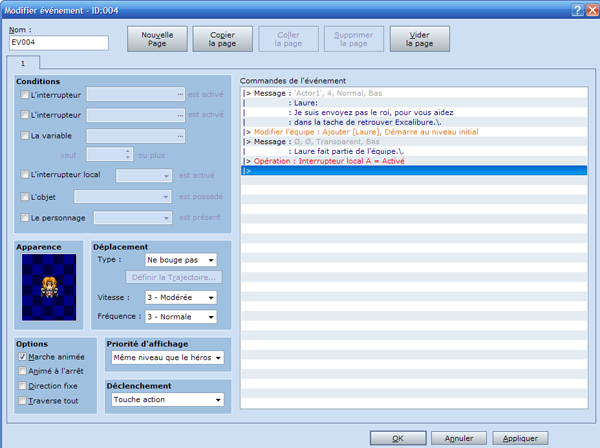Viewport: 600px width, 448px height.
Task: Select the 'Laure:' message line
Action: (x=414, y=103)
